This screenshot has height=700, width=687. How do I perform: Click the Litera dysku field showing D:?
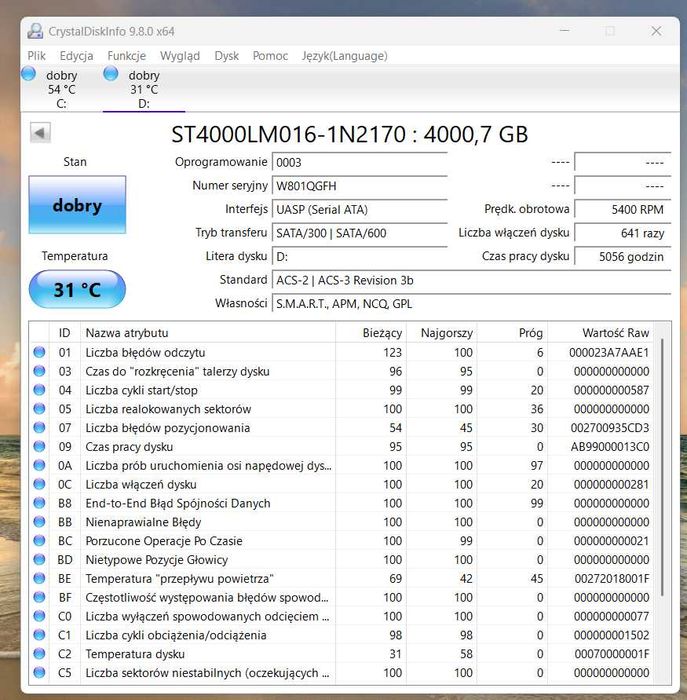click(x=360, y=257)
